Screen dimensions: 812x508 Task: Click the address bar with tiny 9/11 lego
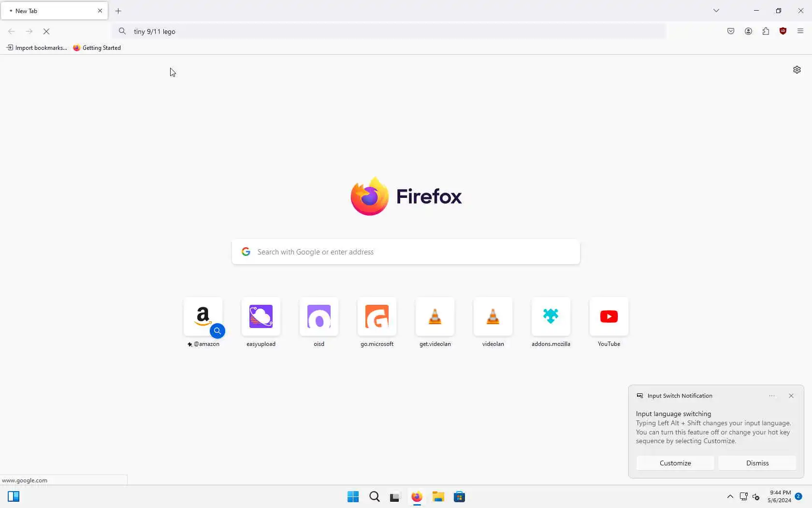389,31
